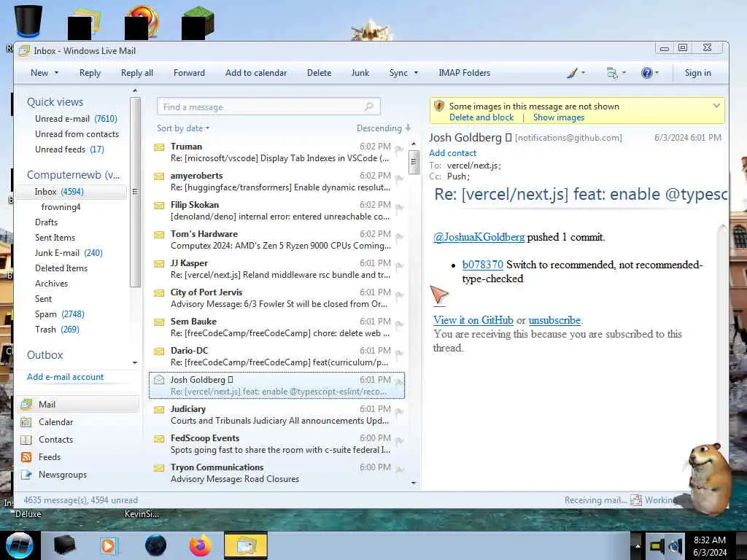Click the envelope icon of Tom's Hardware email

[x=159, y=235]
